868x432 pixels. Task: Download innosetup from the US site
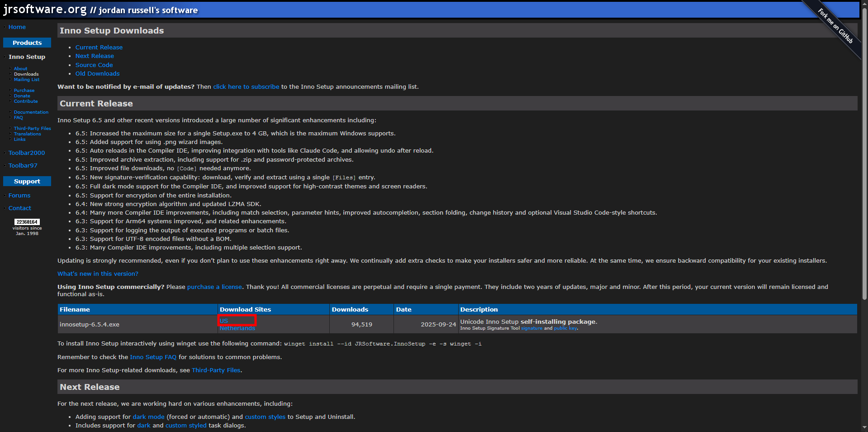point(224,321)
